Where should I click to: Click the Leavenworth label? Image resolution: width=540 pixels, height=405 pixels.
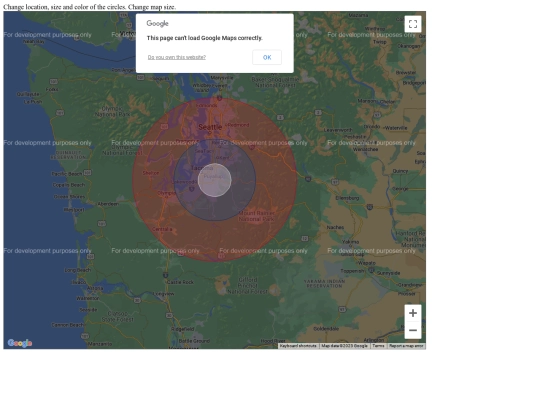(338, 130)
